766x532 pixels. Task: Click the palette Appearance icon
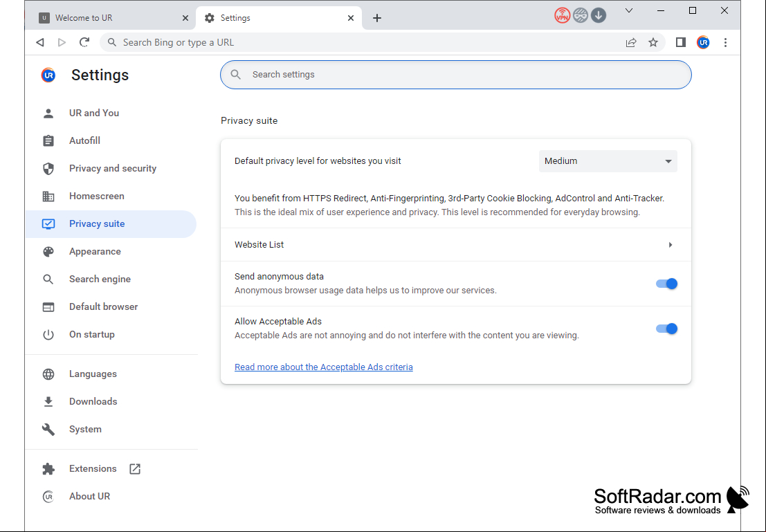48,252
